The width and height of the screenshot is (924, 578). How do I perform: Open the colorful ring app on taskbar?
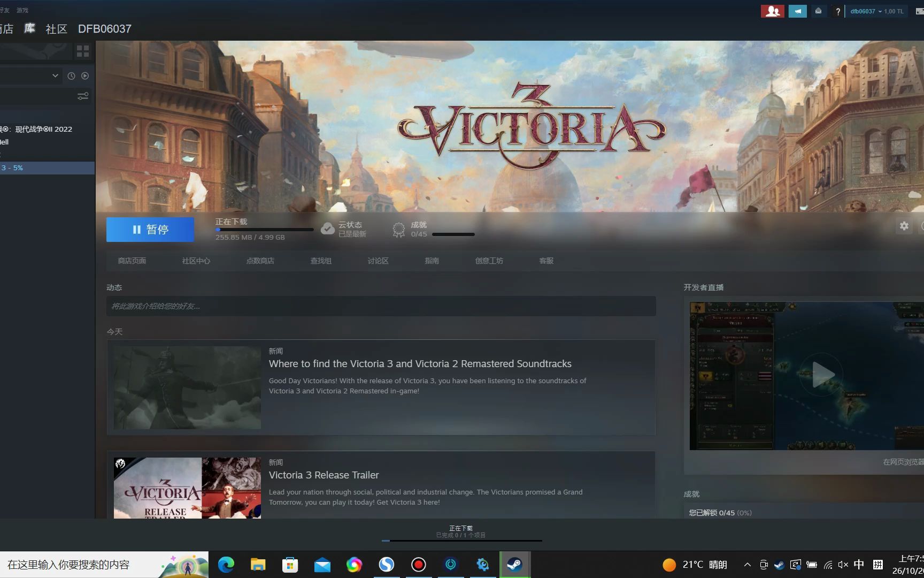coord(354,565)
